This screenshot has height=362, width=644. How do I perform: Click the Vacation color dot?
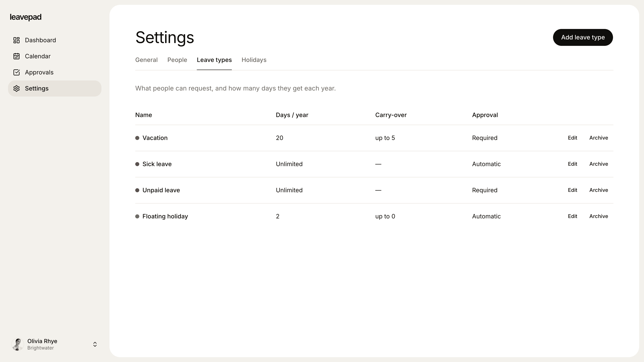pyautogui.click(x=137, y=138)
